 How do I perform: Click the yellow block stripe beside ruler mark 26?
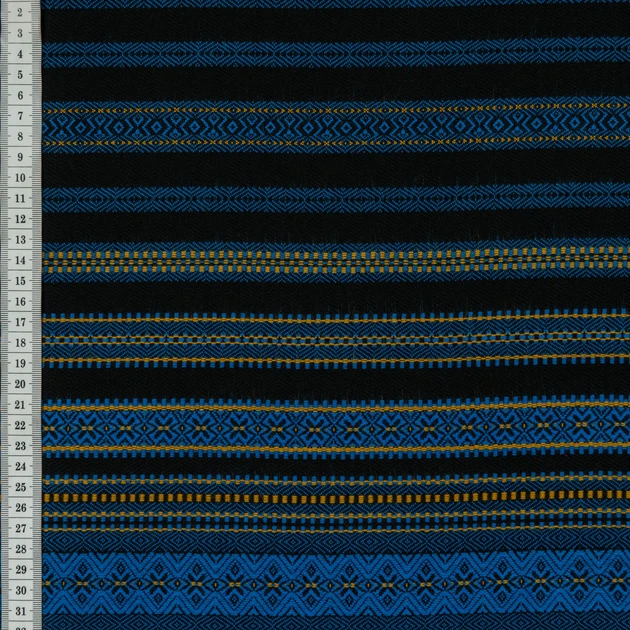[x=336, y=498]
